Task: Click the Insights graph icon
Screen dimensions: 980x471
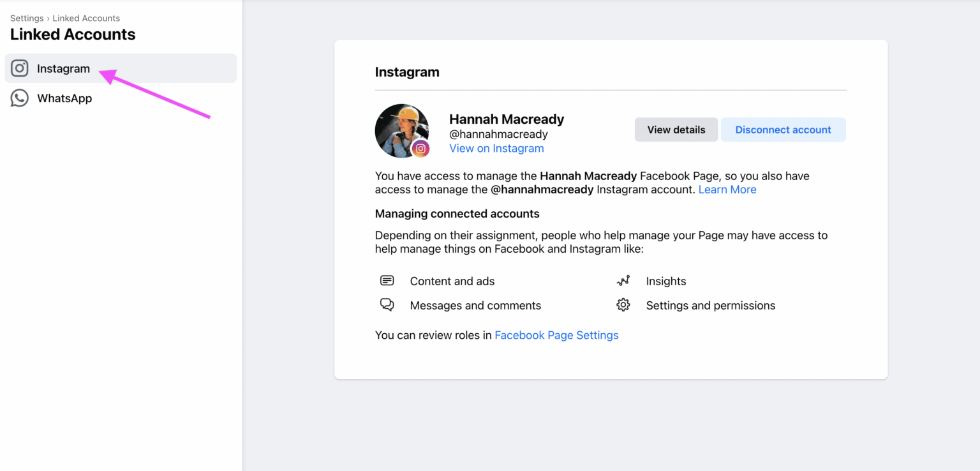Action: [x=623, y=281]
